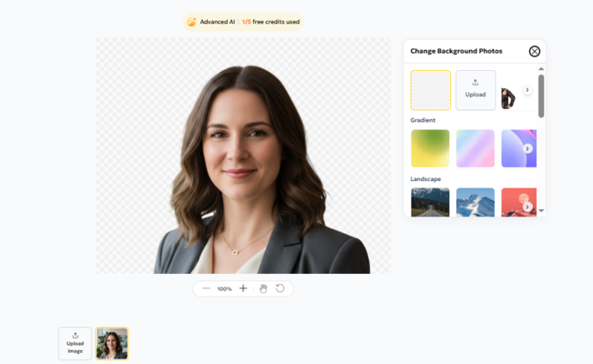This screenshot has width=593, height=364.
Task: Select the snowy mountain landscape background
Action: 475,202
